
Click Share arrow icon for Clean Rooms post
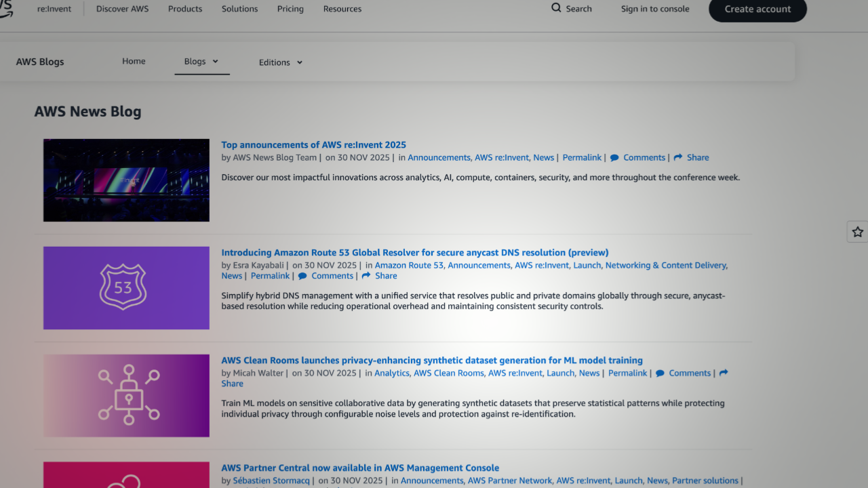click(x=724, y=373)
